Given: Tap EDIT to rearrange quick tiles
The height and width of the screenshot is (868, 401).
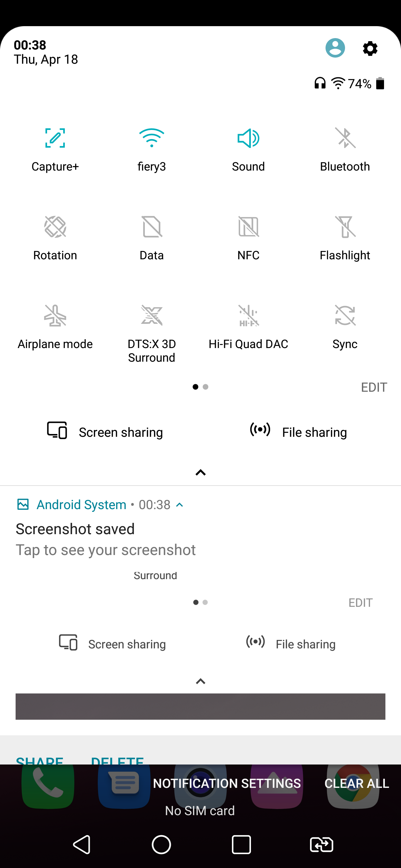Looking at the screenshot, I should point(374,387).
